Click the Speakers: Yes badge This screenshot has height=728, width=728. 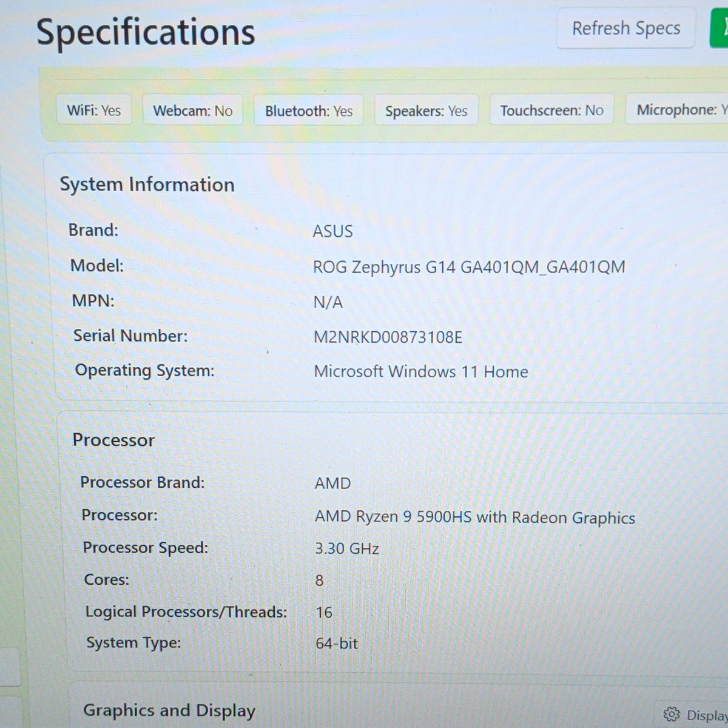[426, 111]
